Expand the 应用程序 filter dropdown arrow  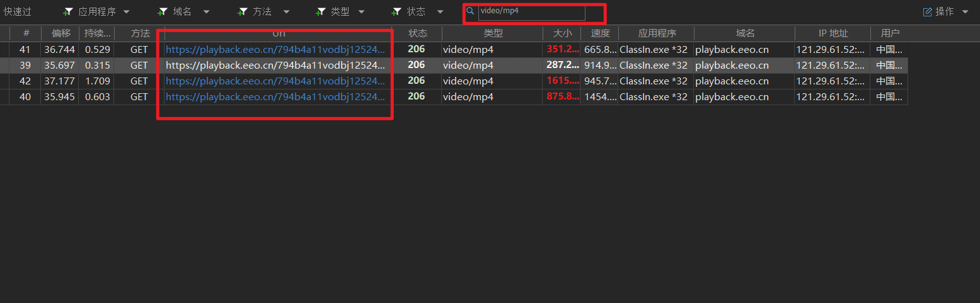(x=127, y=12)
